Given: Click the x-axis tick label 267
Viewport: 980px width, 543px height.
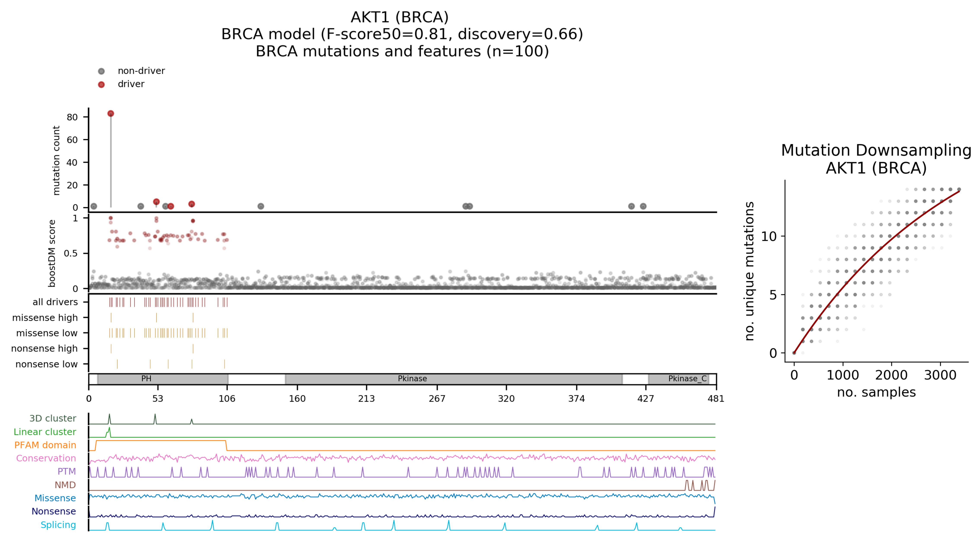Looking at the screenshot, I should [x=437, y=398].
